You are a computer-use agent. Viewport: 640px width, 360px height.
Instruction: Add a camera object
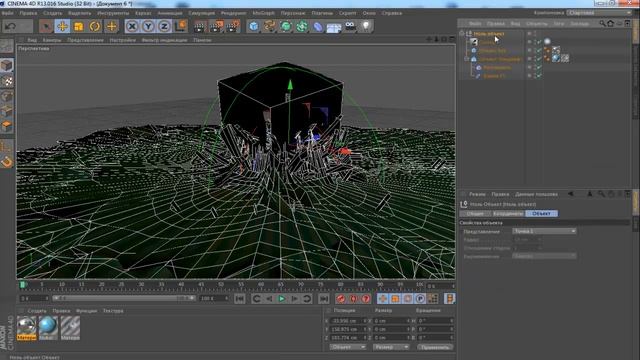pos(350,27)
